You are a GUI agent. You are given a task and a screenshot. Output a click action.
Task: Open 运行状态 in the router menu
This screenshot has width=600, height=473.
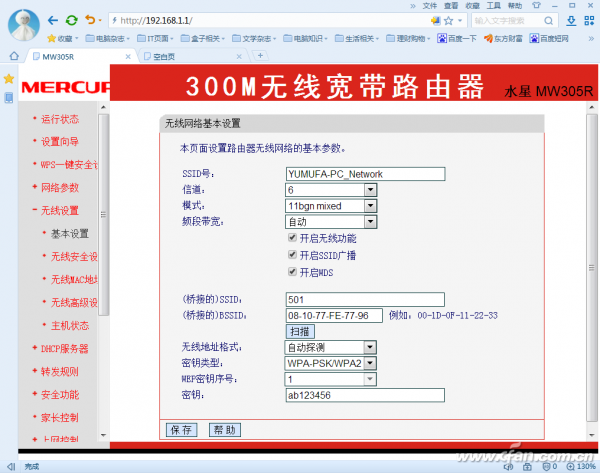[x=60, y=119]
